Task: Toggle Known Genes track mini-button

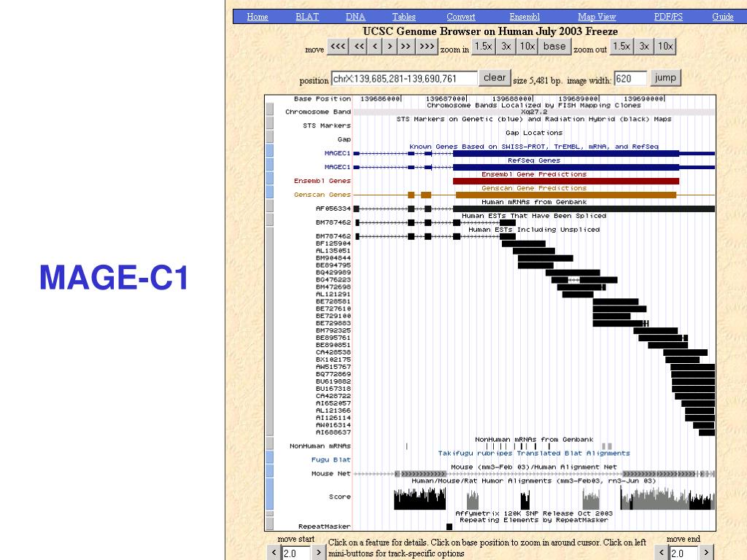Action: 270,150
